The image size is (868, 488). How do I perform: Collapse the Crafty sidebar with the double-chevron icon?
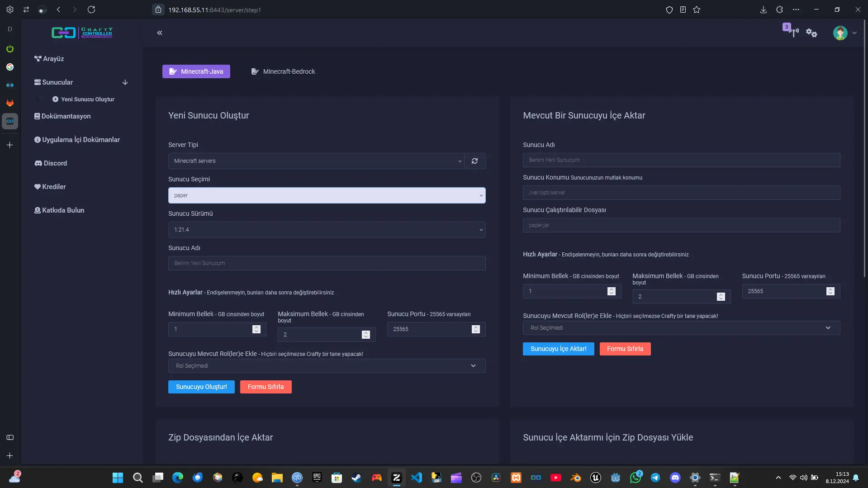pos(160,33)
